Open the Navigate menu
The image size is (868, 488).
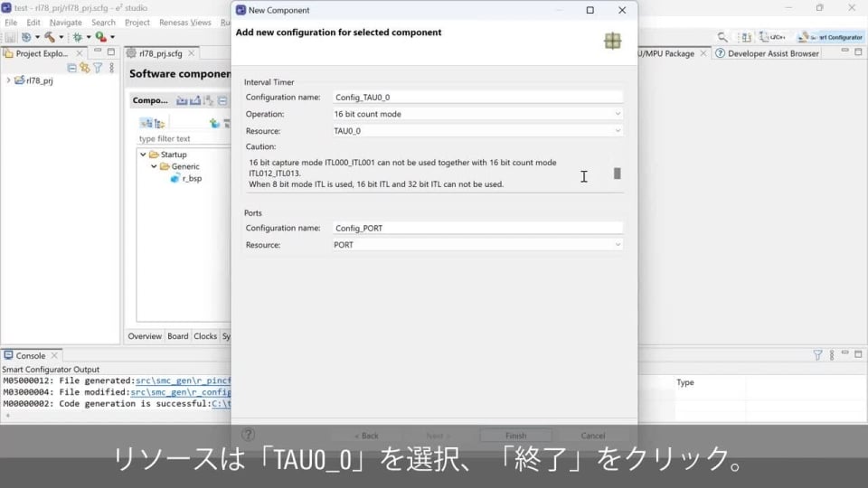tap(65, 22)
